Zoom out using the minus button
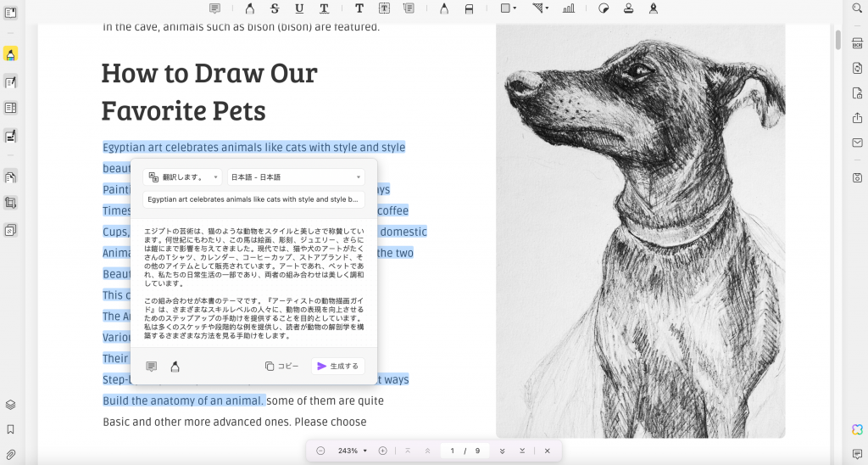This screenshot has width=868, height=465. (x=320, y=451)
